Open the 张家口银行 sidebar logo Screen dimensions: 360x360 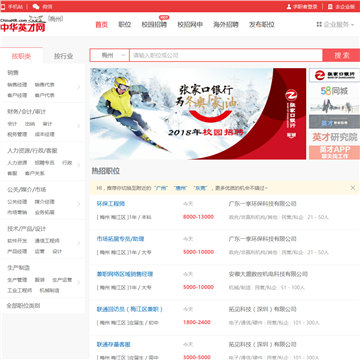click(x=334, y=75)
